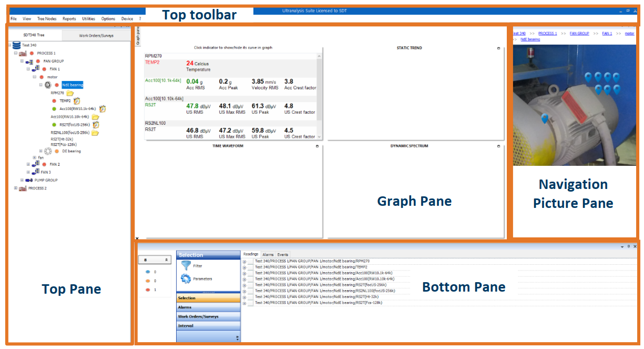Click the fan machine icon next to FAN 1
Screen dimensions: 644x349
tap(35, 68)
